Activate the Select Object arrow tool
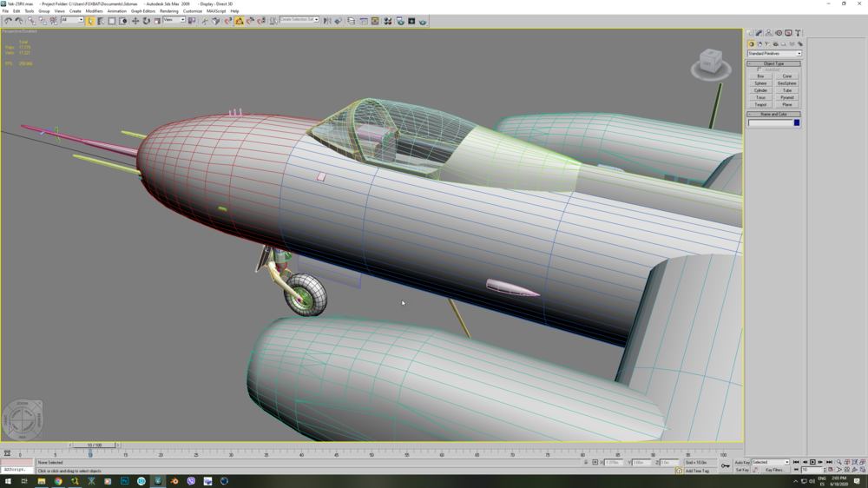This screenshot has height=488, width=868. click(90, 21)
